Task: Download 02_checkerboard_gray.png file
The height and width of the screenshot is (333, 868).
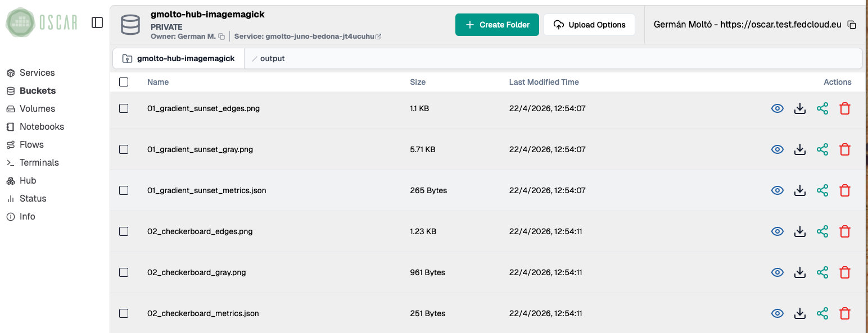Action: pos(799,272)
